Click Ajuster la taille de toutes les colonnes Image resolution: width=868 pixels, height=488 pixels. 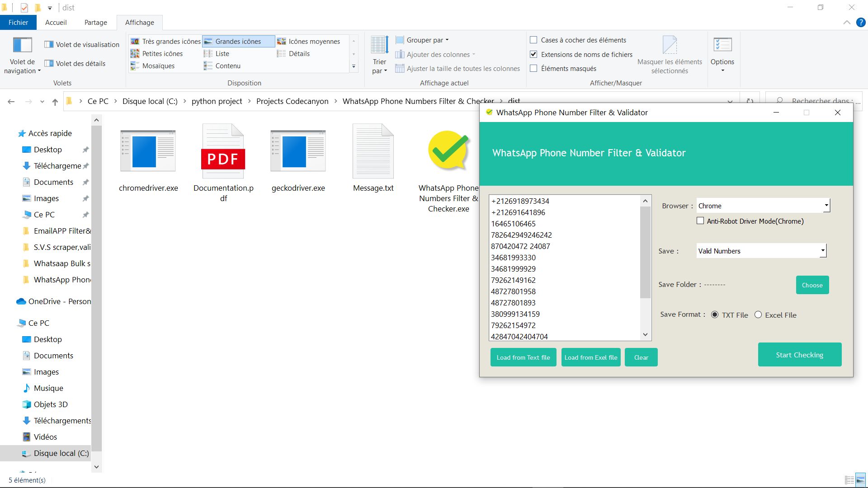[x=458, y=68]
